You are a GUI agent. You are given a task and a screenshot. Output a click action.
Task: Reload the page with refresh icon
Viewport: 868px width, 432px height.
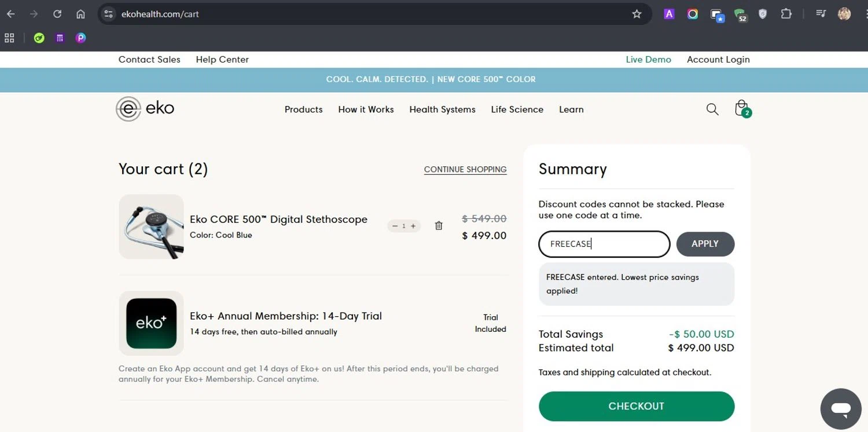click(57, 14)
